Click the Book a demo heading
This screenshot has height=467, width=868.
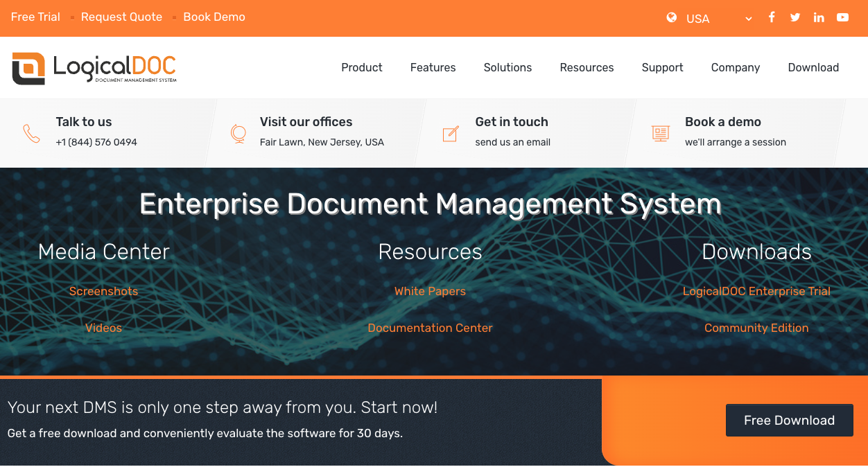(723, 122)
